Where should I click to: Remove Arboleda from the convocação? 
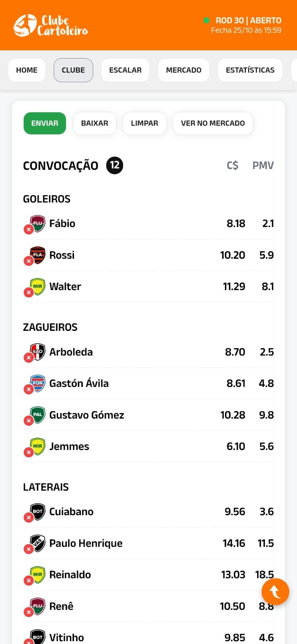click(x=28, y=358)
